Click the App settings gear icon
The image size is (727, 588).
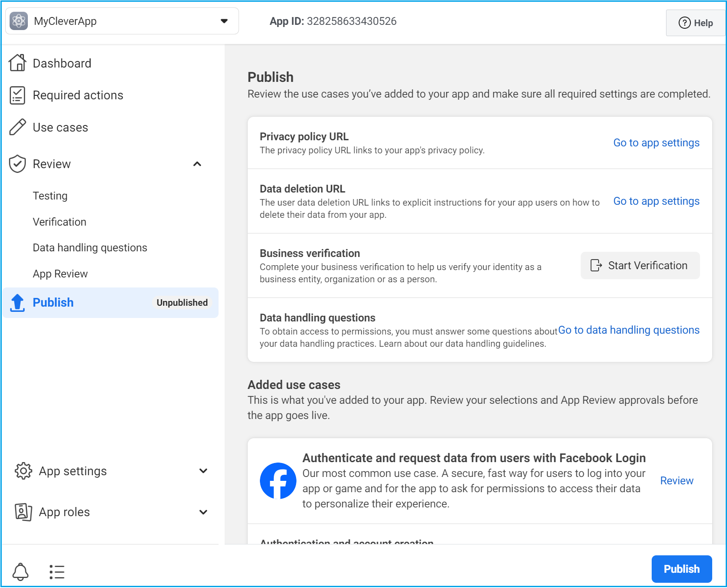[x=24, y=471]
